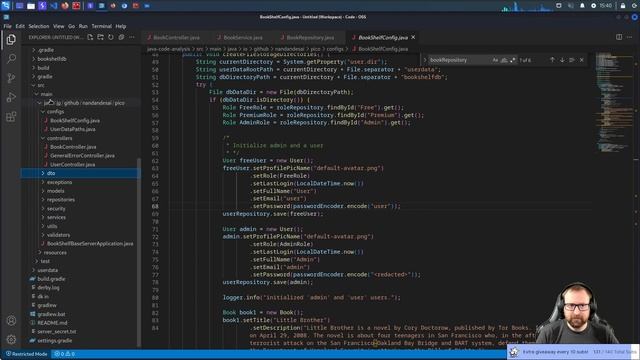Open the Terminal menu
640x360 pixels.
[101, 26]
